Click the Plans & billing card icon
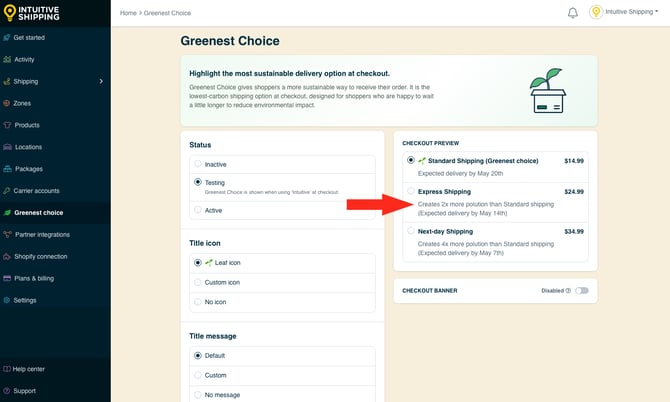This screenshot has height=402, width=670. pyautogui.click(x=7, y=279)
